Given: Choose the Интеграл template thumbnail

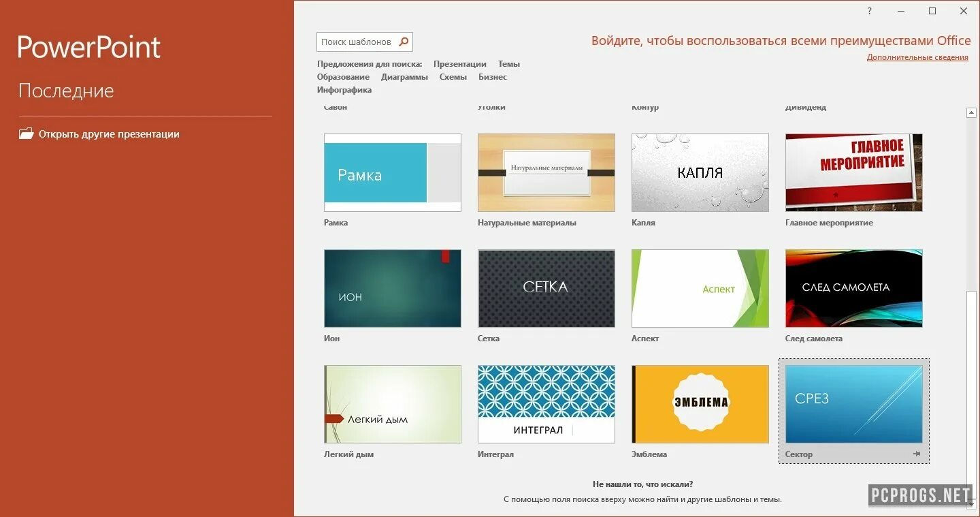Looking at the screenshot, I should (x=546, y=404).
